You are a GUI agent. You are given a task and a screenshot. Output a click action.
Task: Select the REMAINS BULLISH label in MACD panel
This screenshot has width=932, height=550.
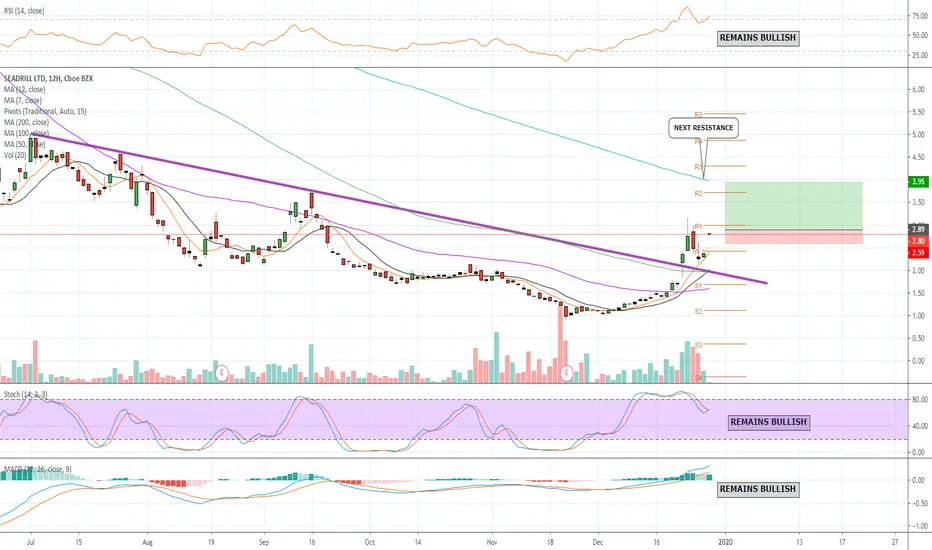(757, 489)
